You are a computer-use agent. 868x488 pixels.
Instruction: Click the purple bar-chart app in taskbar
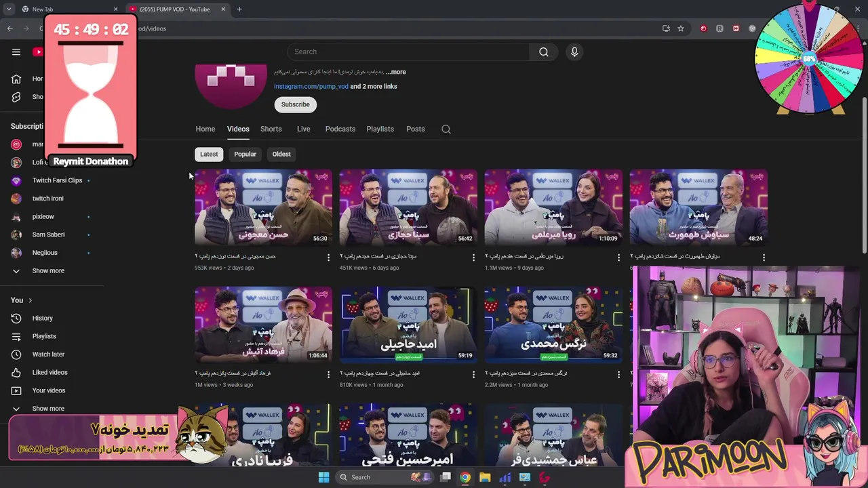click(505, 477)
